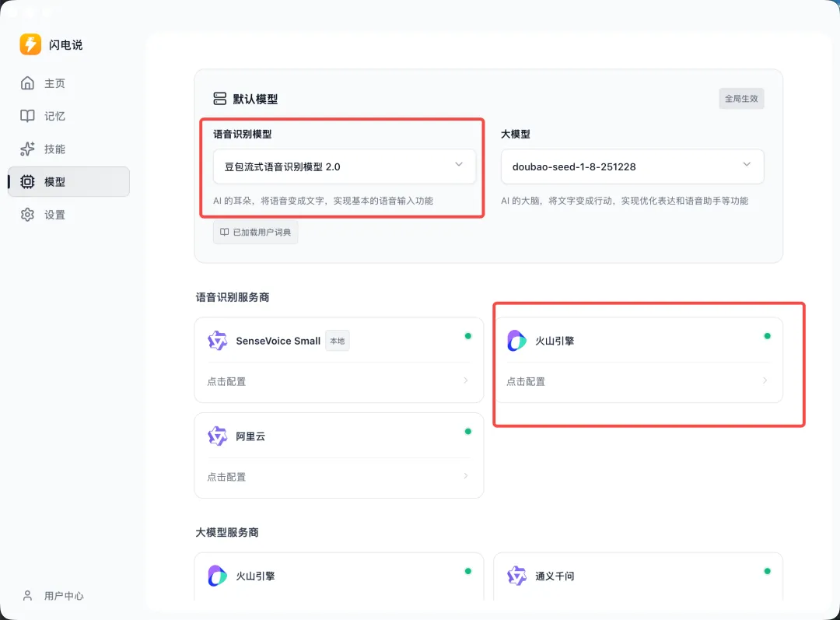Open the 语音识别模型 dropdown
Screen dimensions: 840x620
tap(345, 166)
